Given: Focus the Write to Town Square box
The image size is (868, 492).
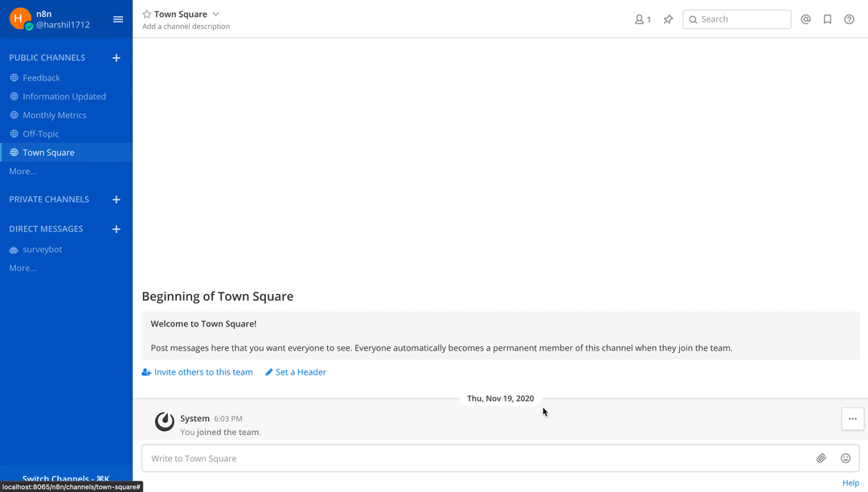Looking at the screenshot, I should [474, 458].
